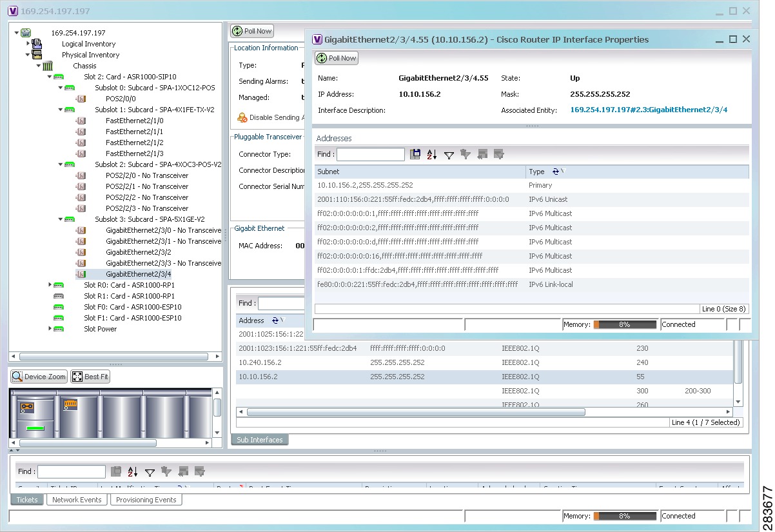Switch to the Tickets tab

point(27,500)
